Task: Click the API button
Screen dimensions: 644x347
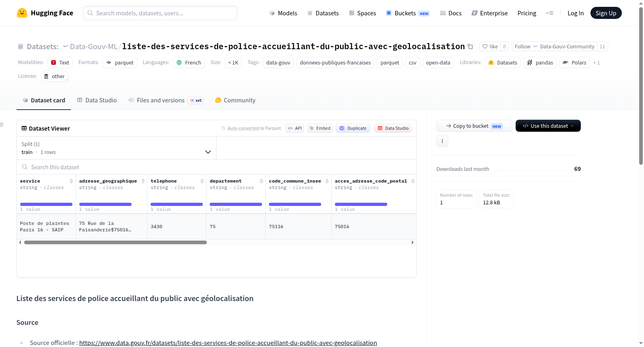Action: (x=295, y=128)
